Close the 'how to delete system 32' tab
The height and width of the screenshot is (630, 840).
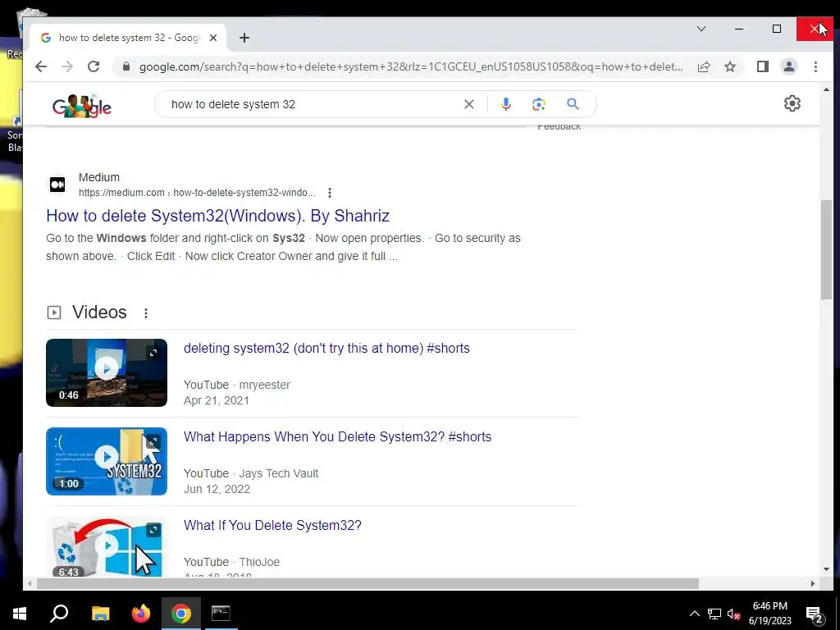coord(213,38)
